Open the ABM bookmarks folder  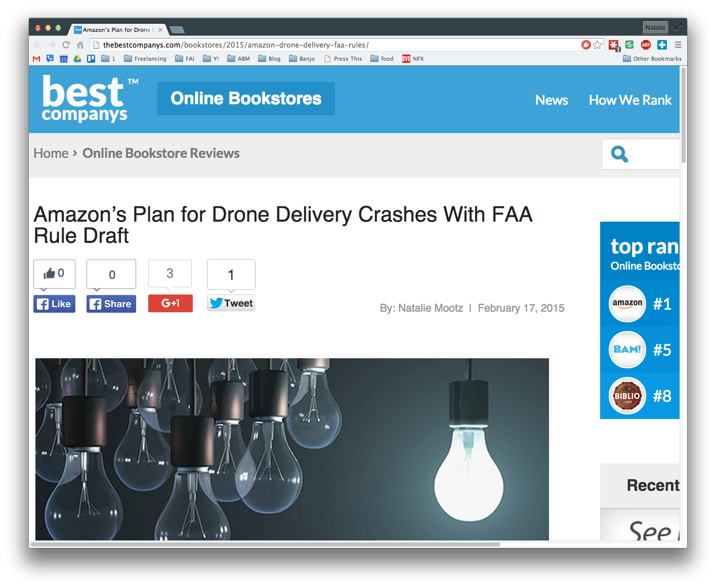coord(238,59)
